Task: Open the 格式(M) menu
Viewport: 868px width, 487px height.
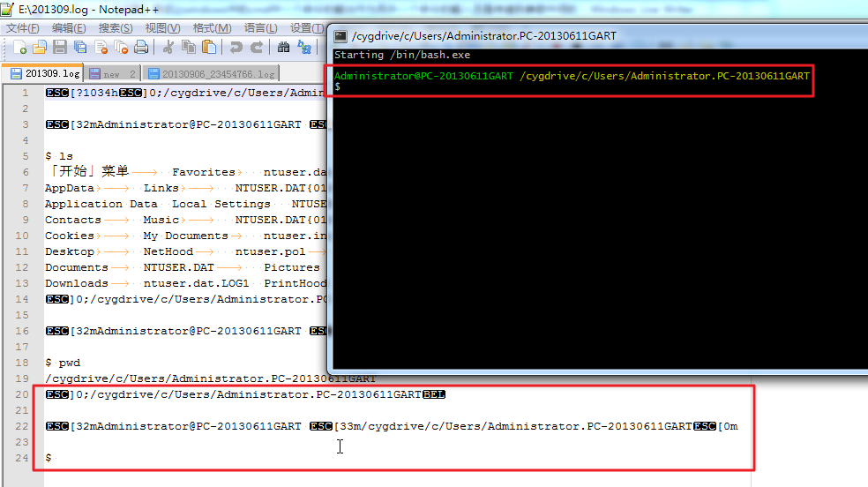Action: [x=212, y=28]
